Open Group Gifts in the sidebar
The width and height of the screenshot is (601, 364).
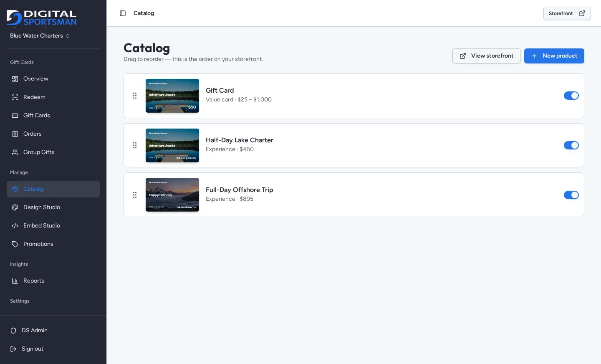(x=53, y=152)
